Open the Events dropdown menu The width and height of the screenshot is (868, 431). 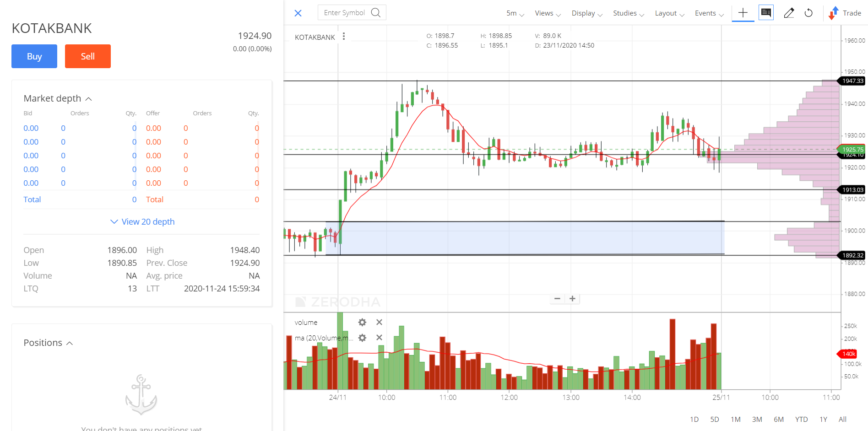(x=709, y=13)
